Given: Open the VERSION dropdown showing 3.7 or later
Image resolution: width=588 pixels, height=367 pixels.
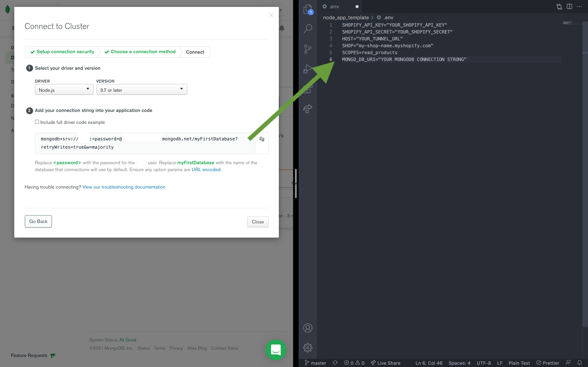Looking at the screenshot, I should [142, 89].
